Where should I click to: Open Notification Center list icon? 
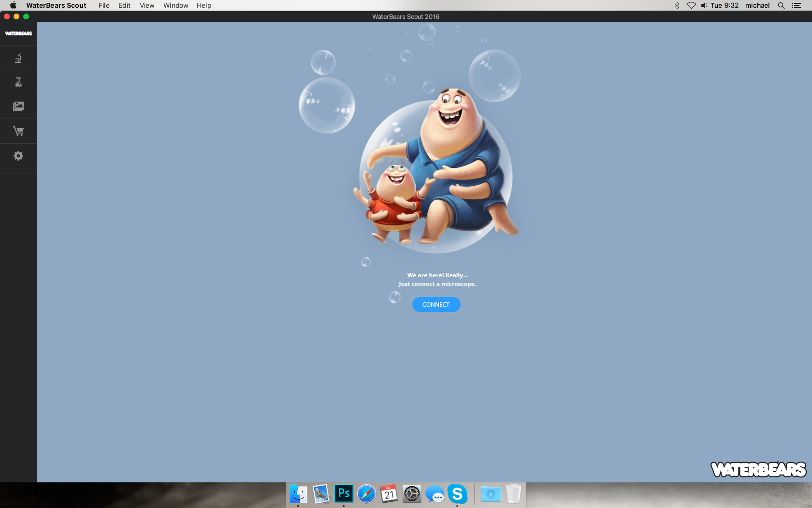(797, 5)
